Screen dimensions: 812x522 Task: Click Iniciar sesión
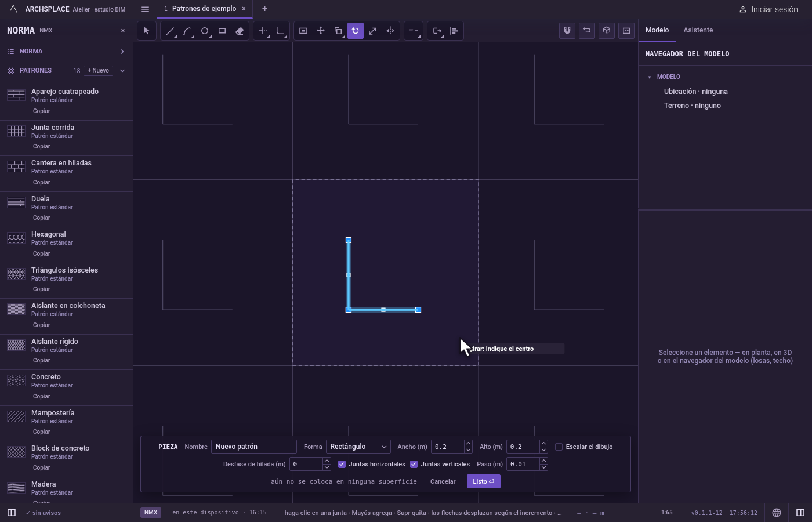(x=768, y=9)
